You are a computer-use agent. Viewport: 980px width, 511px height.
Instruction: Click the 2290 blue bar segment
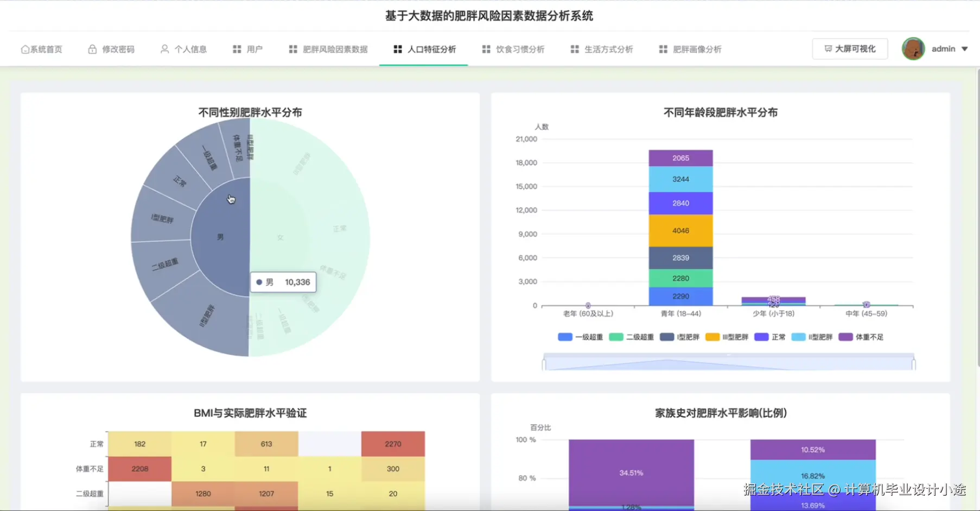click(680, 296)
